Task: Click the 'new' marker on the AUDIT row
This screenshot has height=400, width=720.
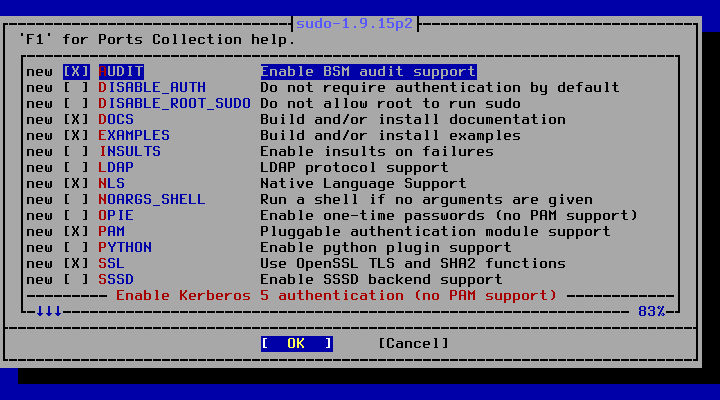Action: [x=39, y=72]
